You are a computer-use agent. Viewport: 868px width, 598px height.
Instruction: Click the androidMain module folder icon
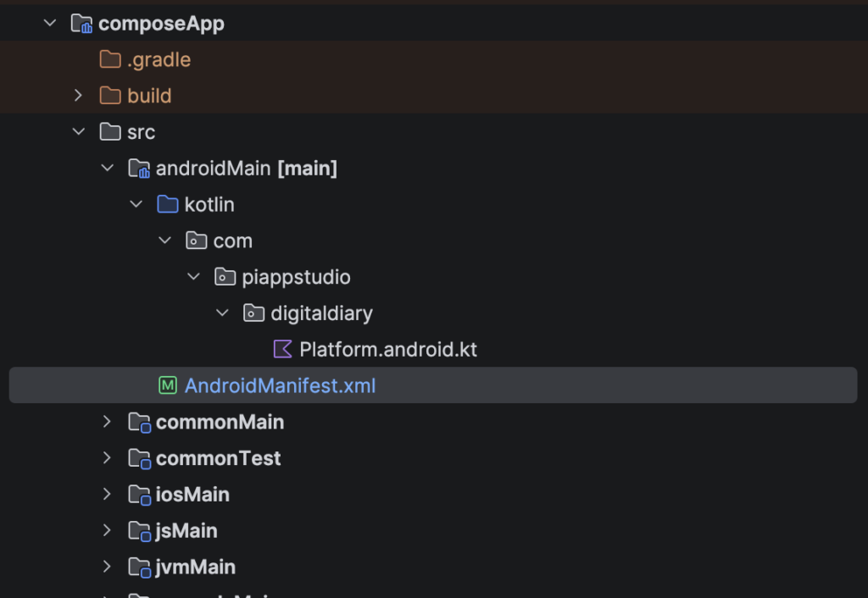pyautogui.click(x=139, y=169)
